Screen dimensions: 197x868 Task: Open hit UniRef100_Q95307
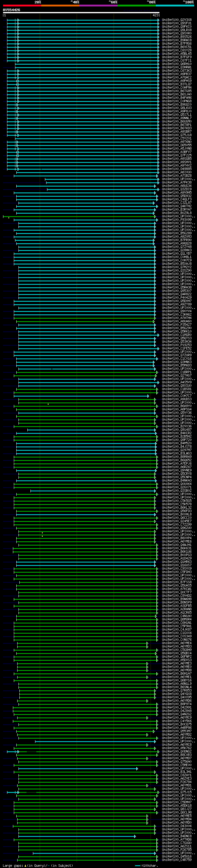pos(177,291)
